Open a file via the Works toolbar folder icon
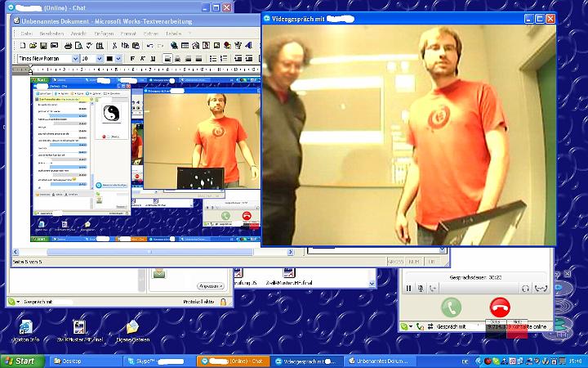Viewport: 588px width, 368px height. tap(33, 46)
